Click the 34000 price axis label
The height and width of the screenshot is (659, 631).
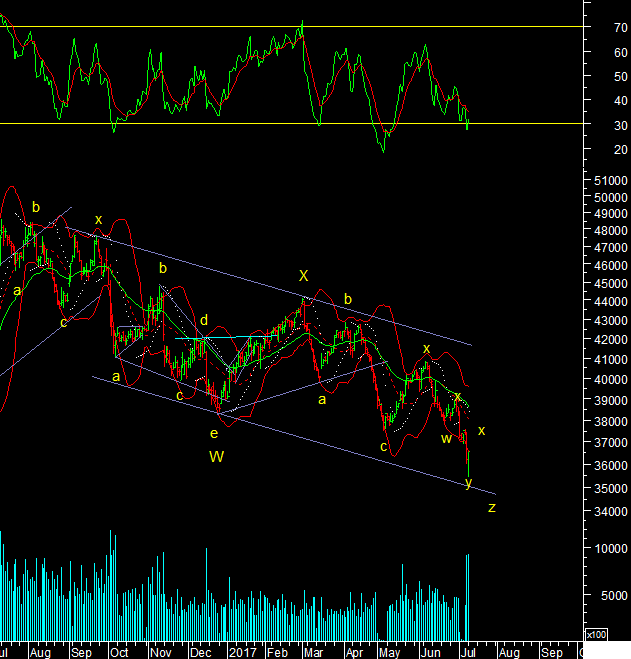[x=610, y=512]
